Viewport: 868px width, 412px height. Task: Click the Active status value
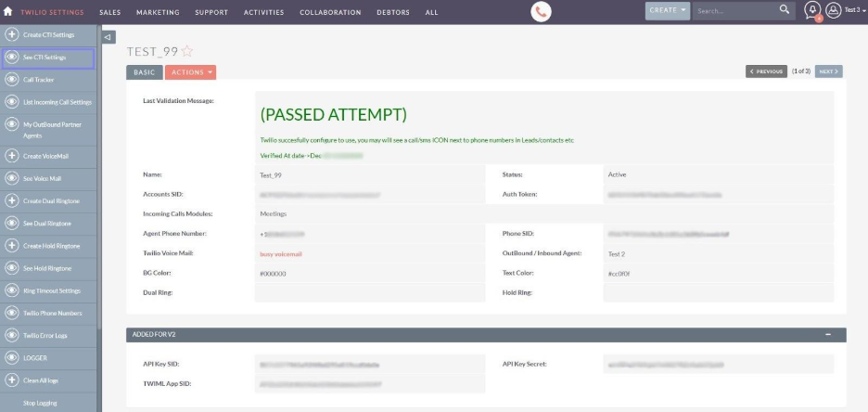617,174
